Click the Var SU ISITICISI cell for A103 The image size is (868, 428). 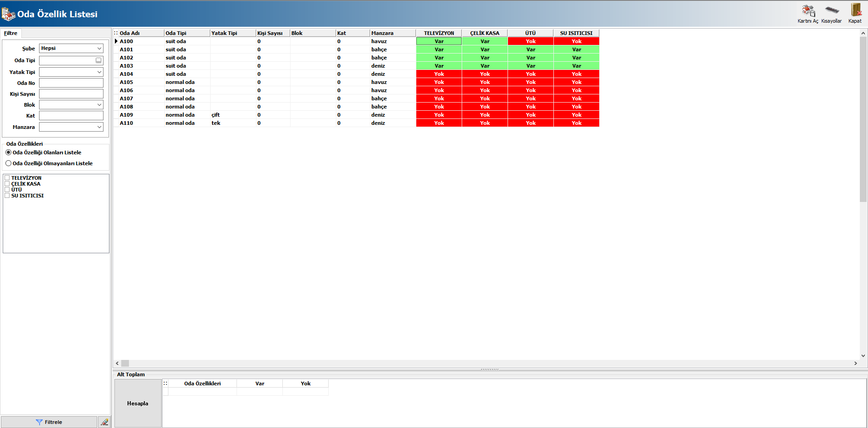tap(577, 66)
